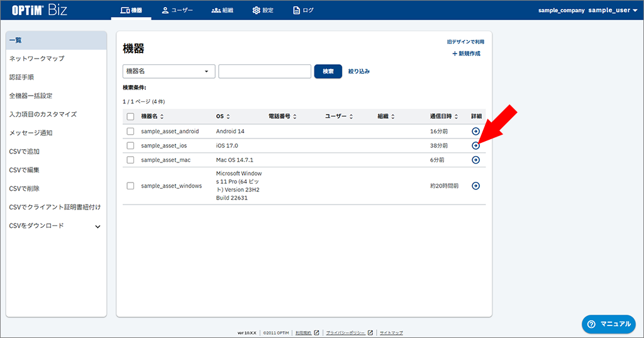Viewport: 644px width, 338px height.
Task: Expand the CSVをダウンロード sidebar item
Action: (x=97, y=226)
